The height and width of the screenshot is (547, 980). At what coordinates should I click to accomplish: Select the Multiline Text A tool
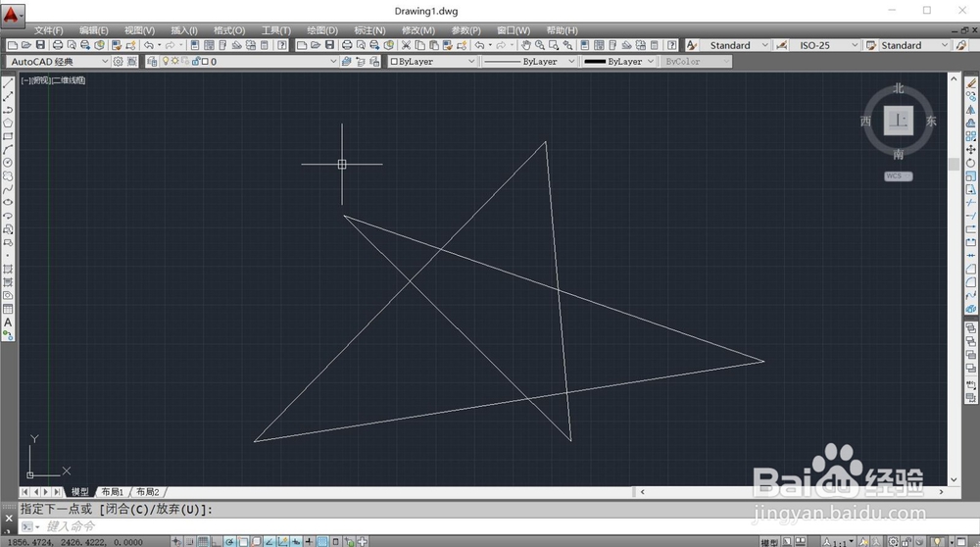[x=8, y=323]
